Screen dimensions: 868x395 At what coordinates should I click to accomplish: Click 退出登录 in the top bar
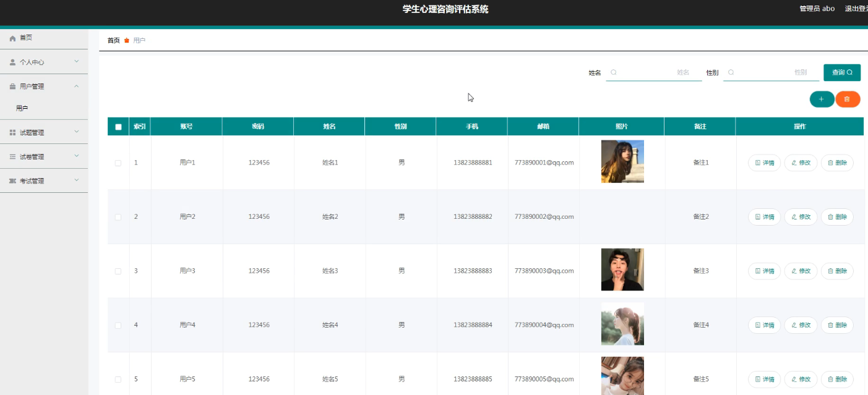pos(856,9)
